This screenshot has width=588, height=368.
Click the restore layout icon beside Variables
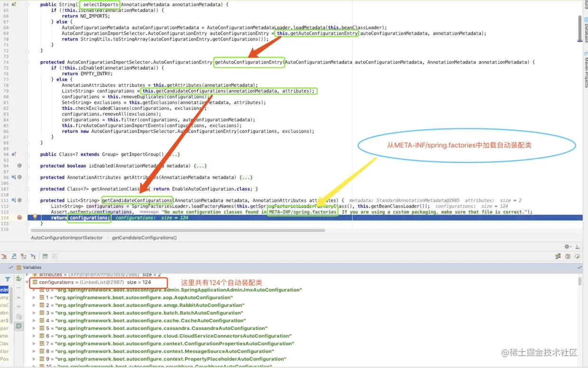(10, 267)
